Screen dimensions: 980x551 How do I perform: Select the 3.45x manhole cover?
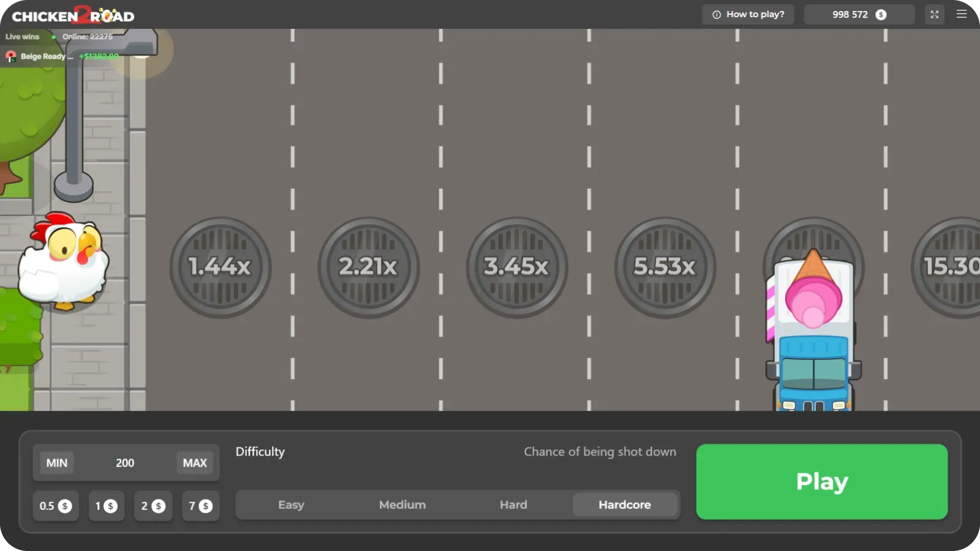(516, 267)
